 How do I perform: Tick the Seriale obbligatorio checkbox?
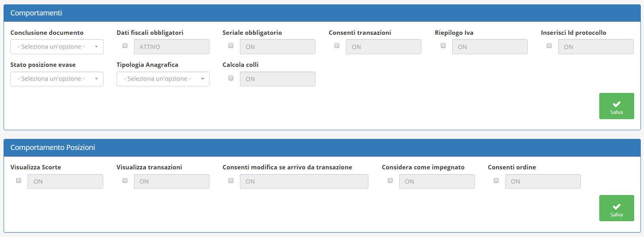pyautogui.click(x=231, y=46)
